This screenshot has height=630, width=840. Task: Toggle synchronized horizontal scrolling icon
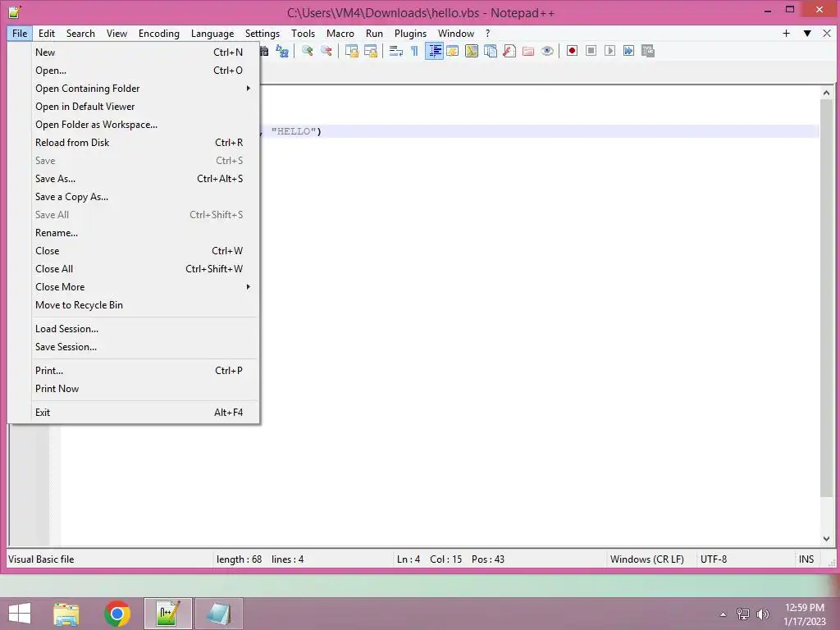371,51
